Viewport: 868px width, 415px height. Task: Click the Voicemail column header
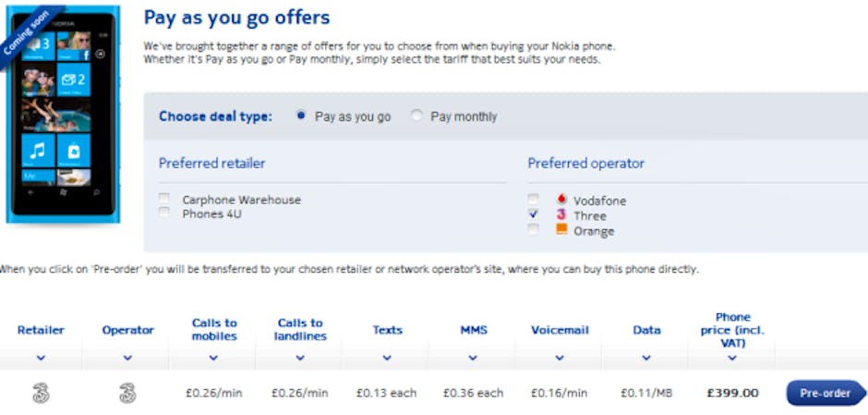[560, 330]
